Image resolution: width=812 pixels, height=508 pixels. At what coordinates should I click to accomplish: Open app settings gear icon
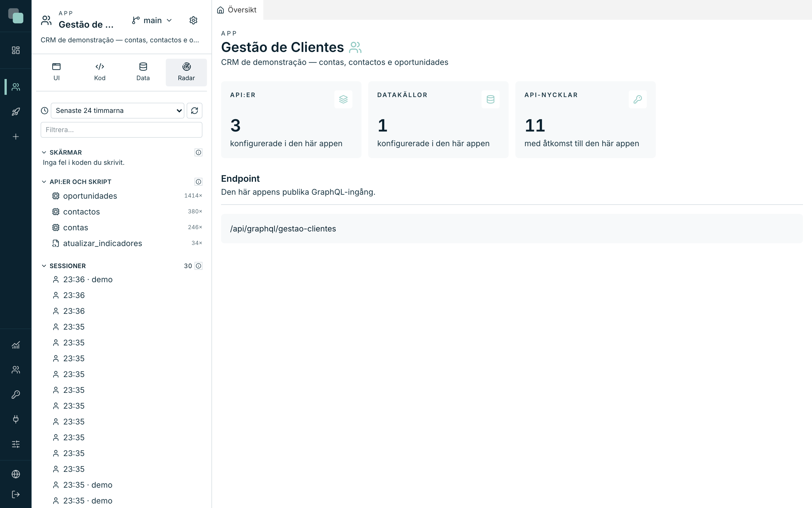[193, 21]
